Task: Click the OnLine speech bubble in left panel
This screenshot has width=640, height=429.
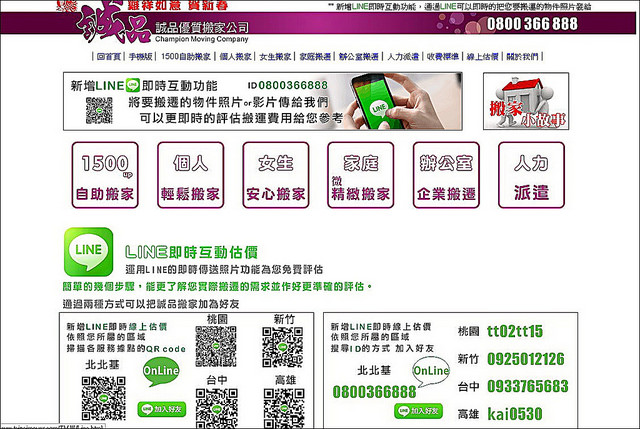Action: pos(162,372)
